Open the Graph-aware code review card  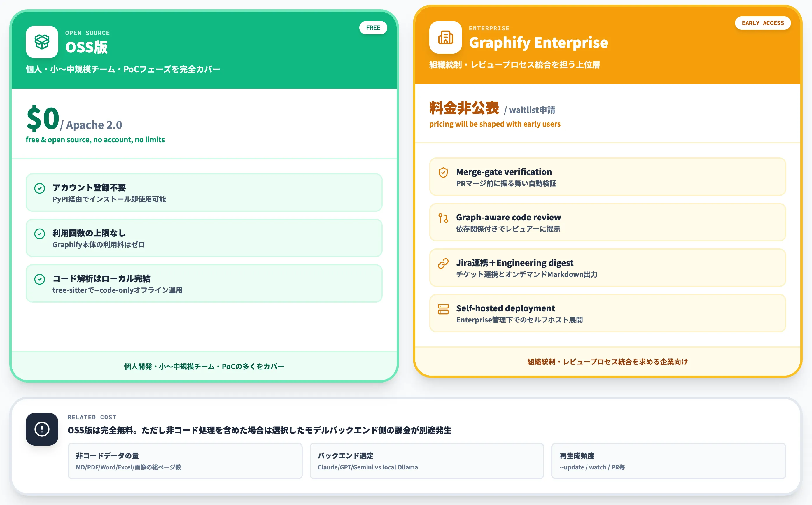pyautogui.click(x=608, y=222)
